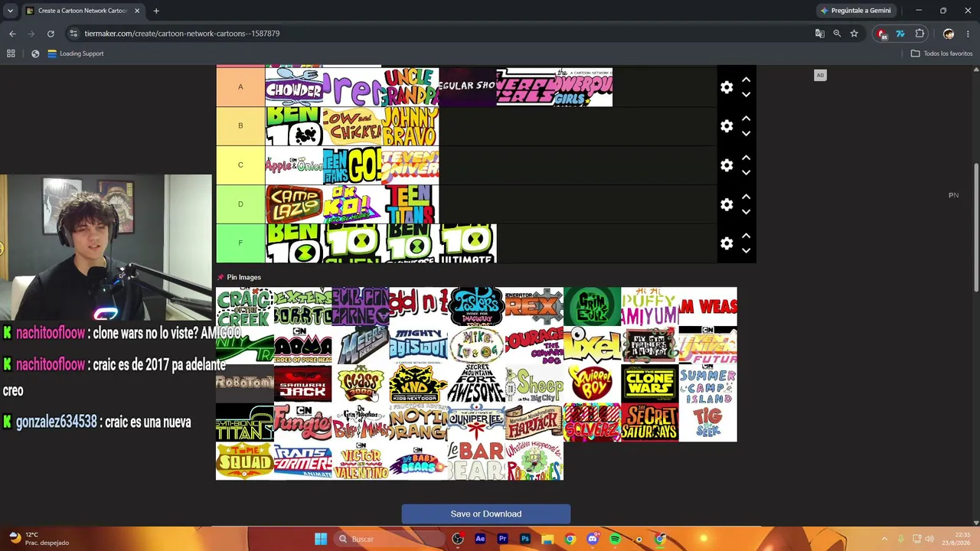Select the Samurai Jack logo in image pool
The width and height of the screenshot is (980, 551).
[x=303, y=384]
